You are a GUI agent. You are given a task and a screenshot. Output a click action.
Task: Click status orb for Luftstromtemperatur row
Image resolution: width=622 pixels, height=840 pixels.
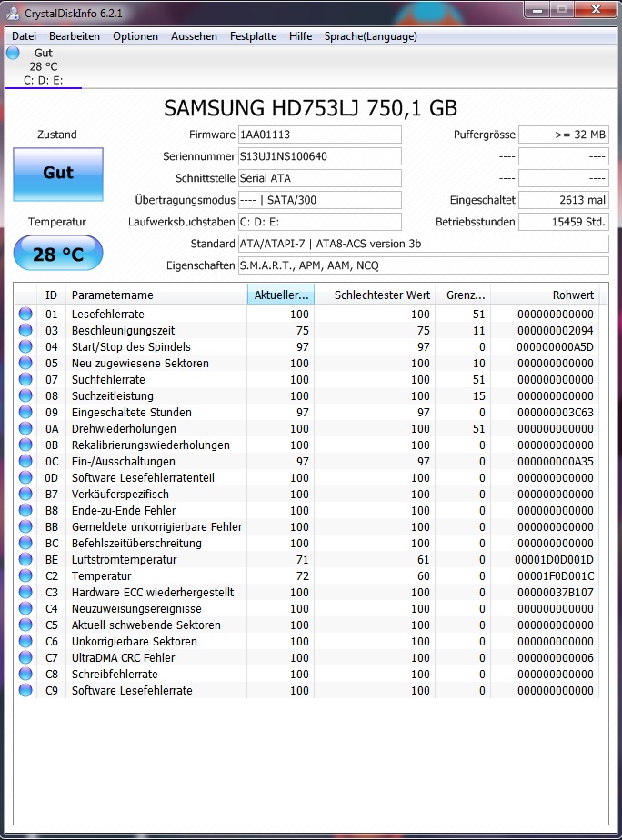[x=25, y=559]
